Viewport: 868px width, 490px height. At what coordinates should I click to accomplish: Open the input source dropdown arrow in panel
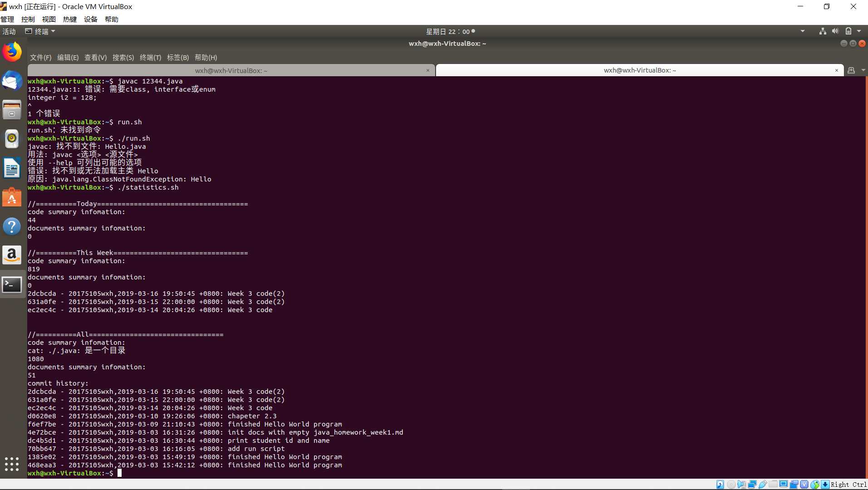[x=803, y=31]
